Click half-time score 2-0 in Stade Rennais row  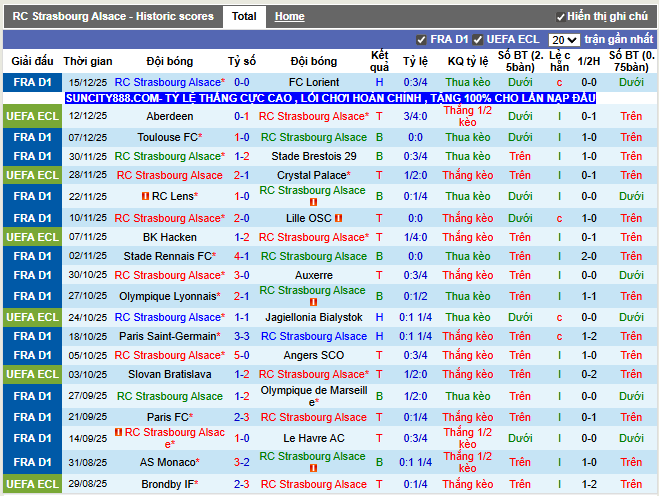coord(588,256)
